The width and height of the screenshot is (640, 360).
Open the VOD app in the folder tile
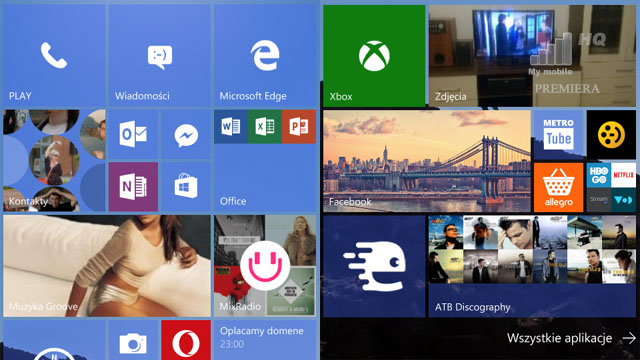tap(624, 200)
